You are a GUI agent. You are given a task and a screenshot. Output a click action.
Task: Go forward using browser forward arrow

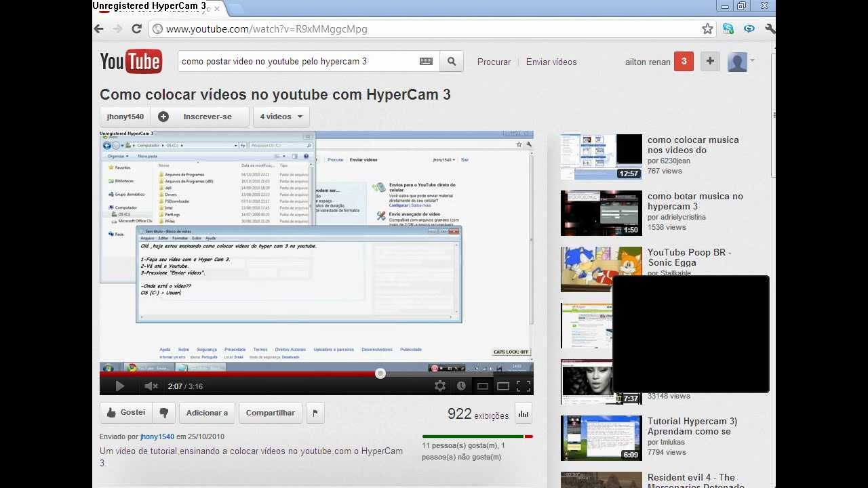pos(117,28)
